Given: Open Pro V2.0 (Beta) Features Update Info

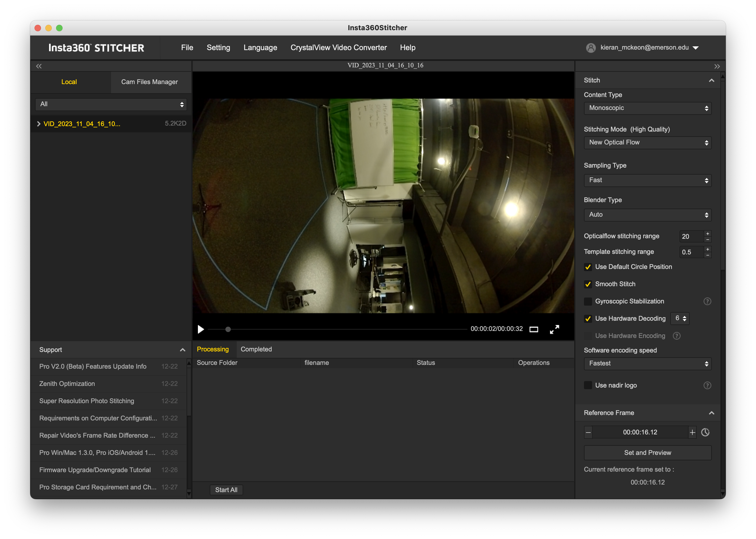Looking at the screenshot, I should [x=108, y=367].
